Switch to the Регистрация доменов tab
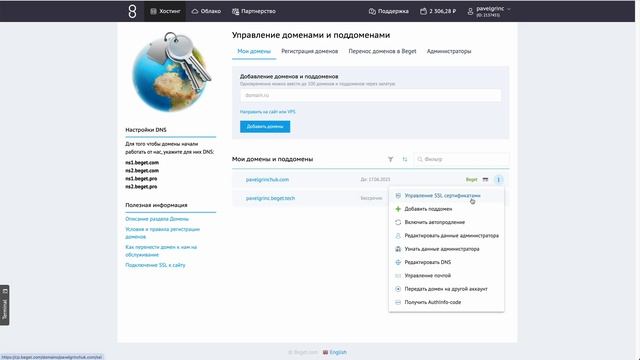 click(x=309, y=51)
